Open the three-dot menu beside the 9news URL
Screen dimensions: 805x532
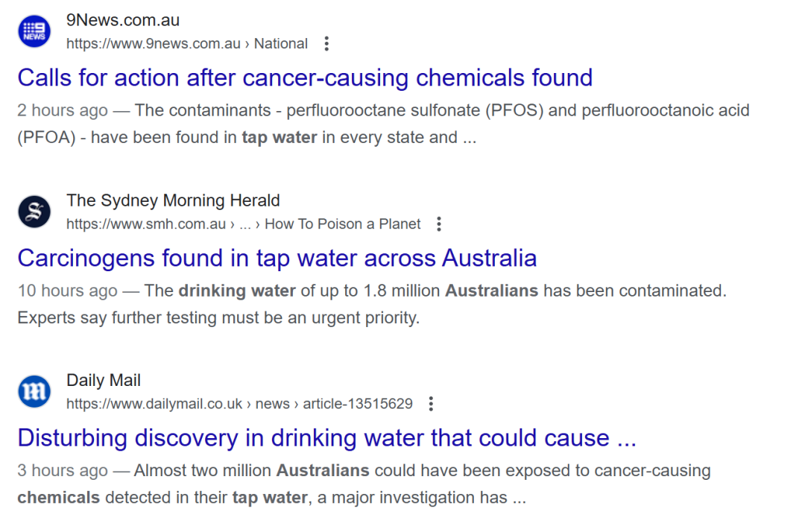click(326, 44)
